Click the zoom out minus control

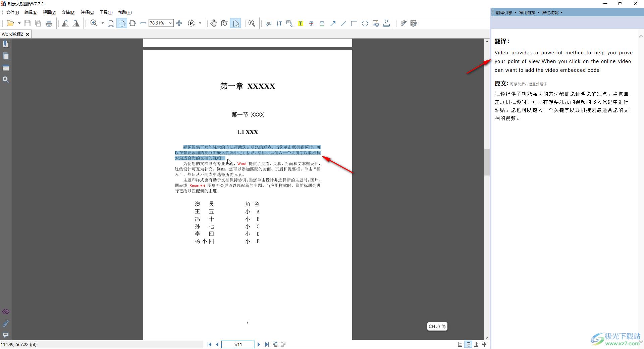coord(143,23)
